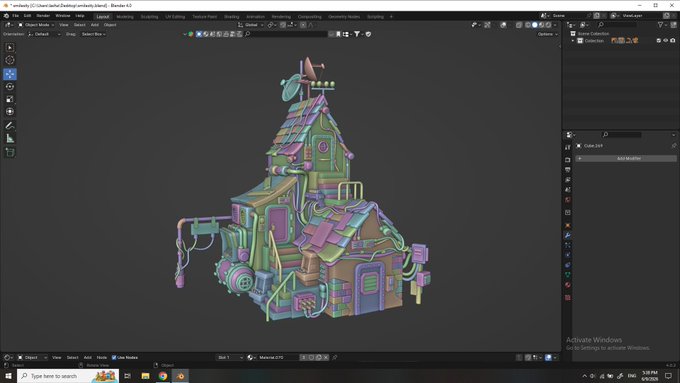Viewport: 680px width, 383px height.
Task: Toggle X-Ray in viewport header
Action: pyautogui.click(x=519, y=25)
